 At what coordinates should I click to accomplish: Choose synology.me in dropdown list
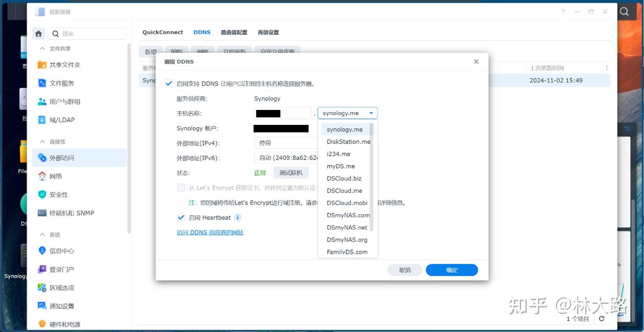[x=345, y=129]
